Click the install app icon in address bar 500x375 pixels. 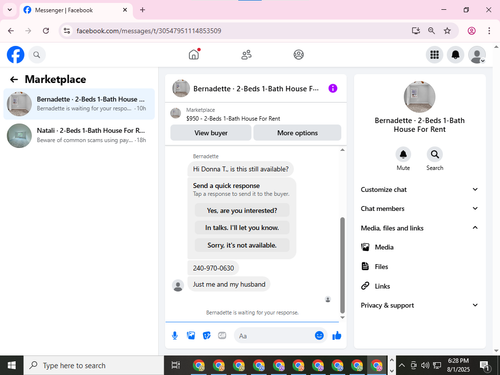(416, 31)
